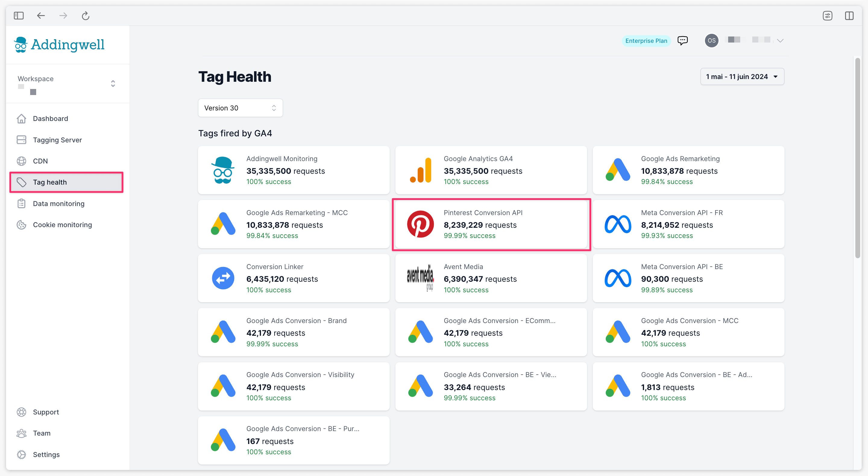
Task: Click the Avent Media logo
Action: coord(420,278)
